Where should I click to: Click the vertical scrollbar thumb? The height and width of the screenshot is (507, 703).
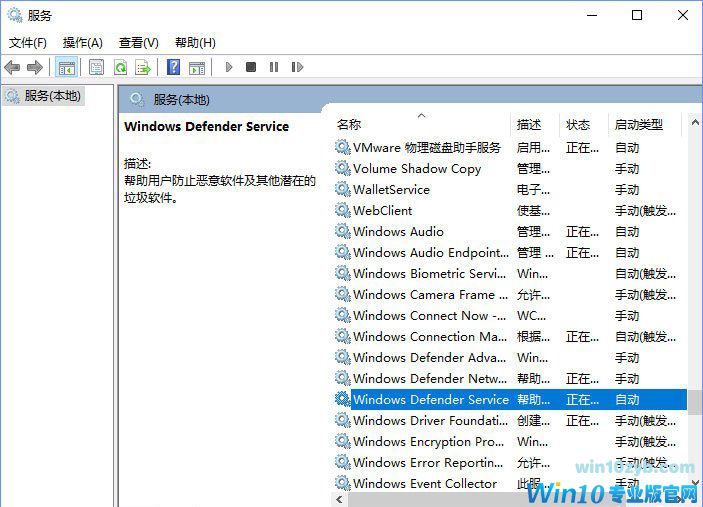click(695, 403)
